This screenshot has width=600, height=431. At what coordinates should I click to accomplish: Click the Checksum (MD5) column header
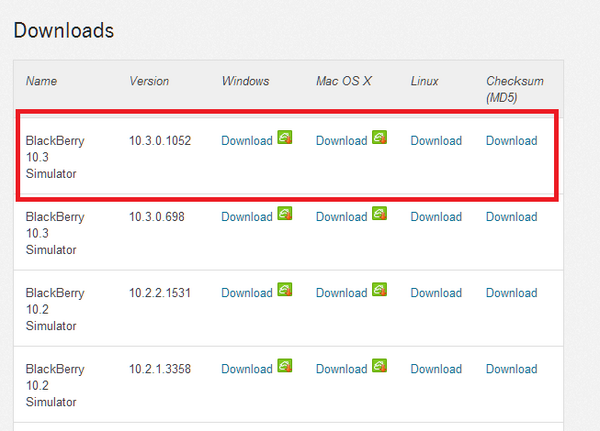[x=515, y=90]
